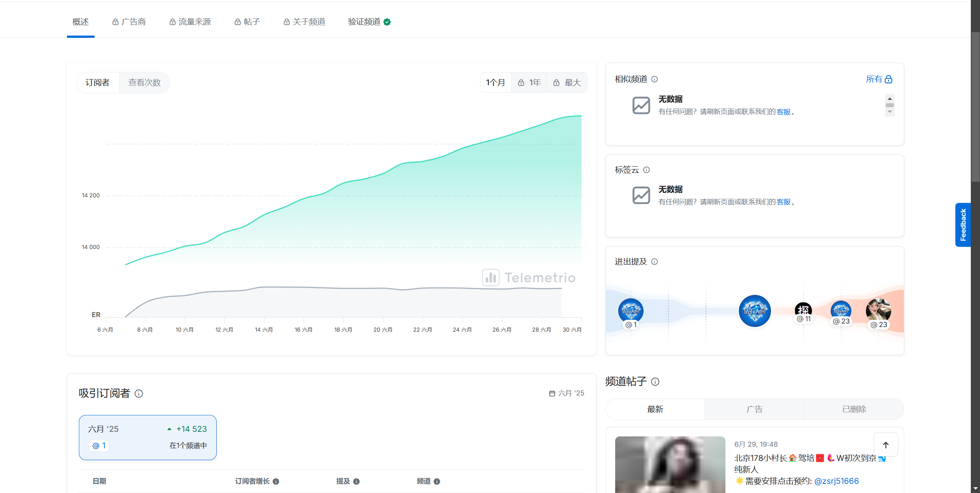Open the @zsrj51666 mention link
Image resolution: width=980 pixels, height=493 pixels.
[836, 481]
